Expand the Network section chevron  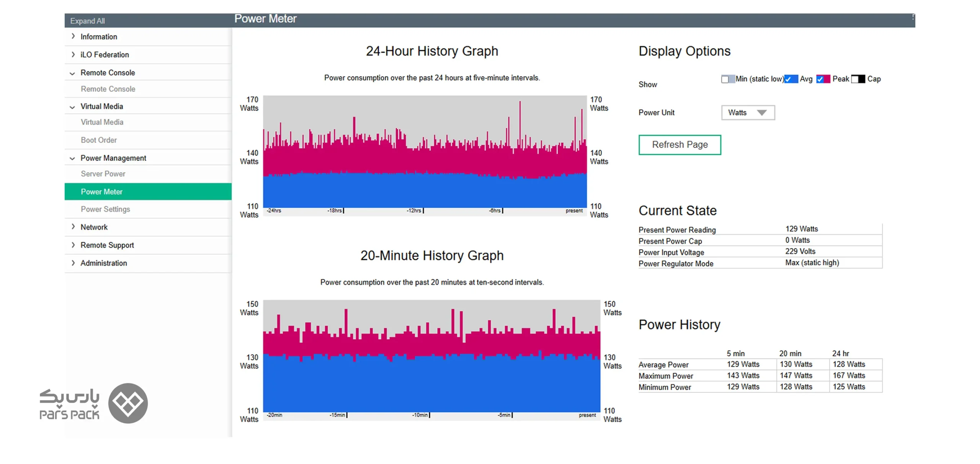pos(73,226)
